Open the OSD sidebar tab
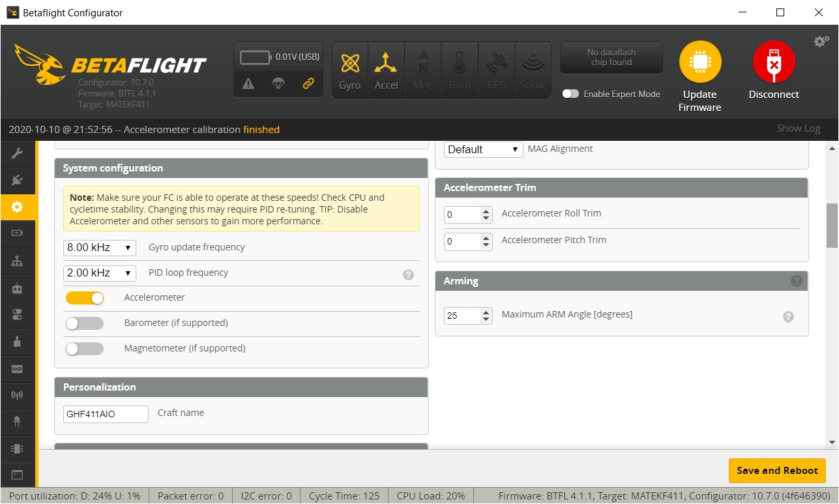 (x=18, y=368)
